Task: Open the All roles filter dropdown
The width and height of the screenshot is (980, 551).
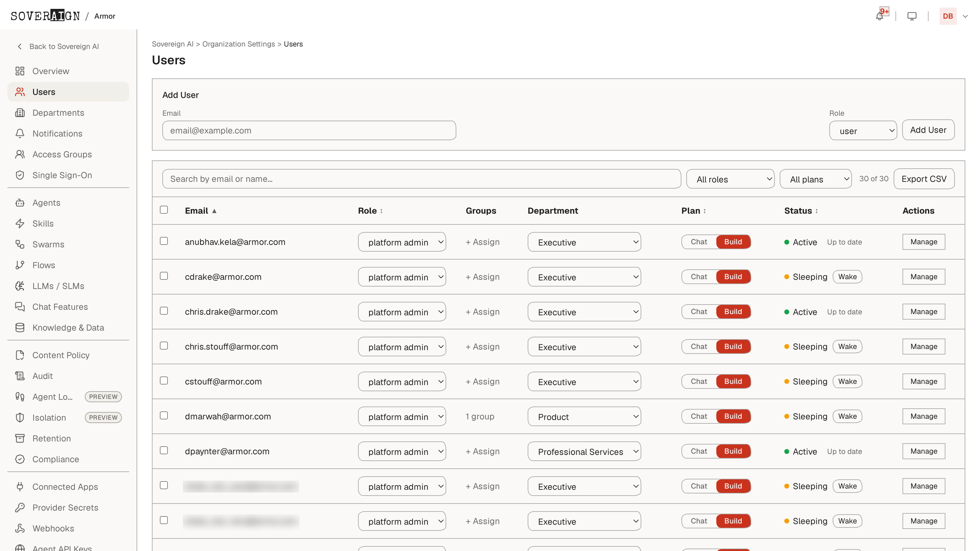Action: (x=730, y=179)
